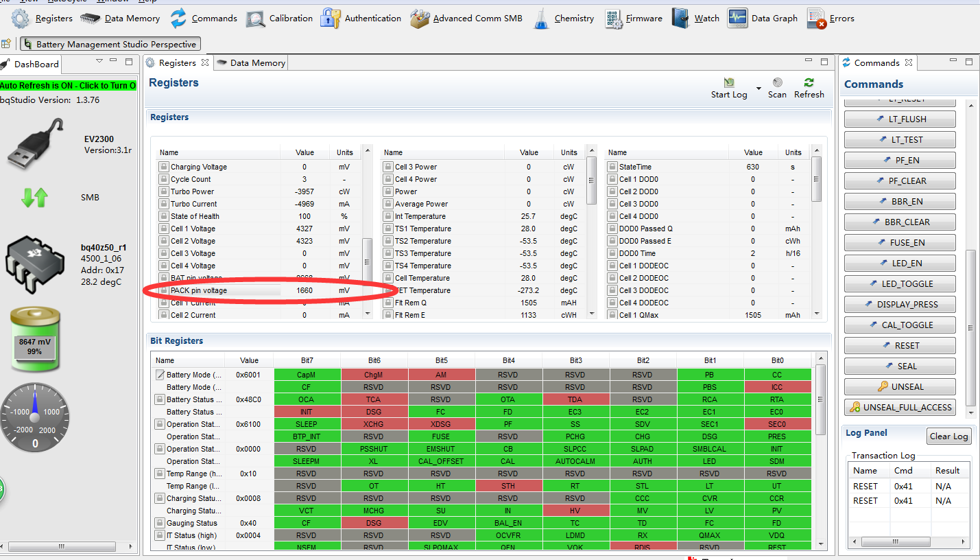
Task: Send the CAL_TOGGLE command
Action: click(900, 325)
